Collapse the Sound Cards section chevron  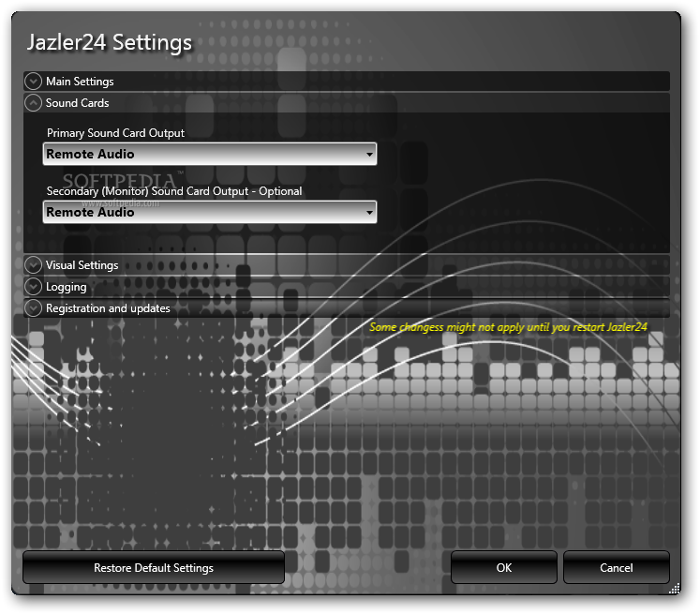pyautogui.click(x=33, y=103)
